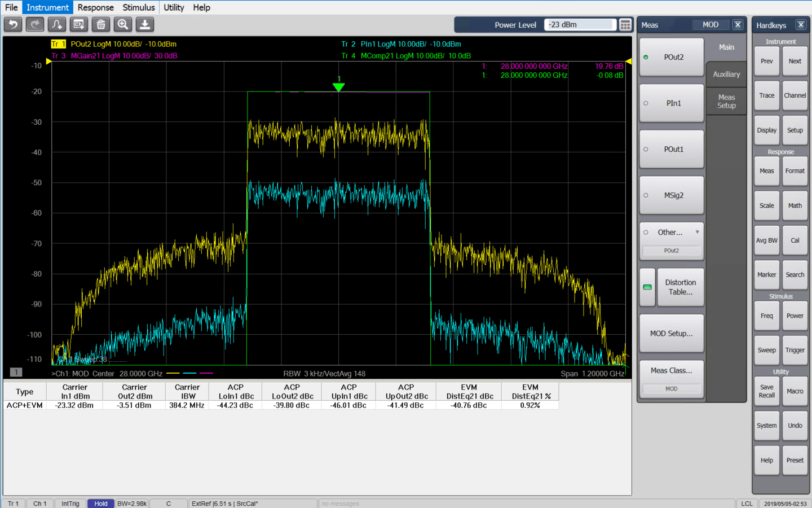Toggle the Distortion Table enable indicator

pyautogui.click(x=646, y=287)
